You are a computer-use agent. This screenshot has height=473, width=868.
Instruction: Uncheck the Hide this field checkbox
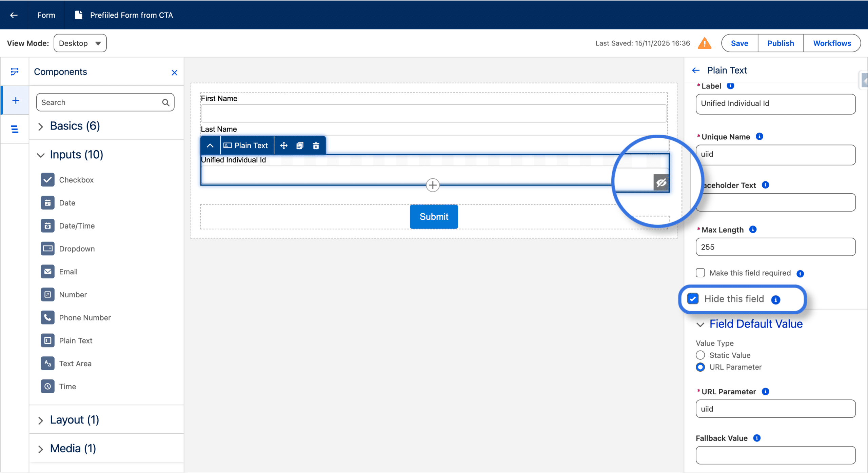(x=693, y=299)
